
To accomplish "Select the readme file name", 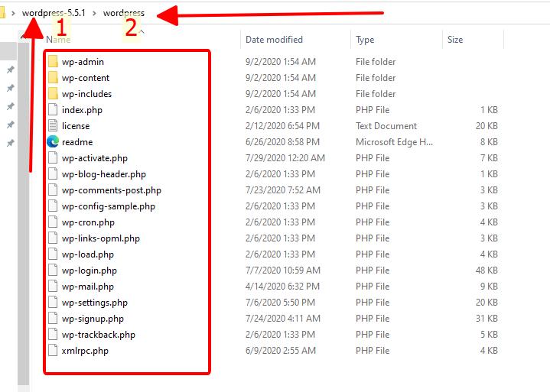I will (x=77, y=142).
